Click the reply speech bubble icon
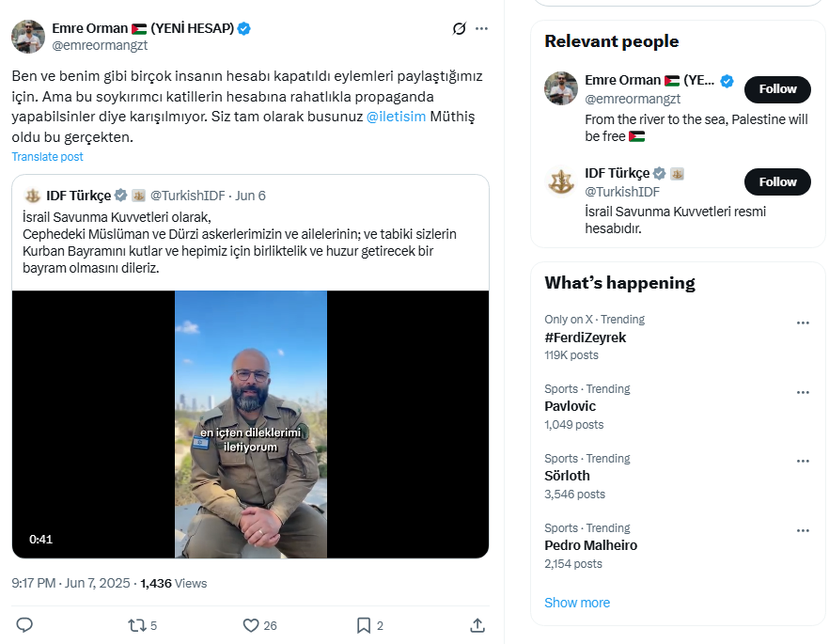 click(x=24, y=625)
